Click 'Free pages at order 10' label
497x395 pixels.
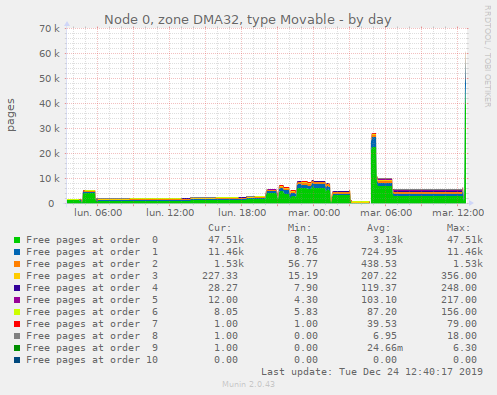click(x=92, y=360)
